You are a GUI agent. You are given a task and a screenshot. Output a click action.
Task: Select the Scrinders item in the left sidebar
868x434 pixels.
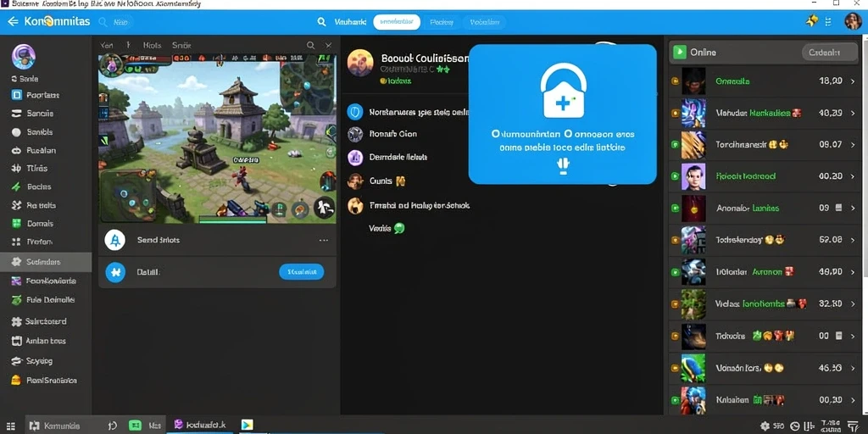[x=46, y=262]
